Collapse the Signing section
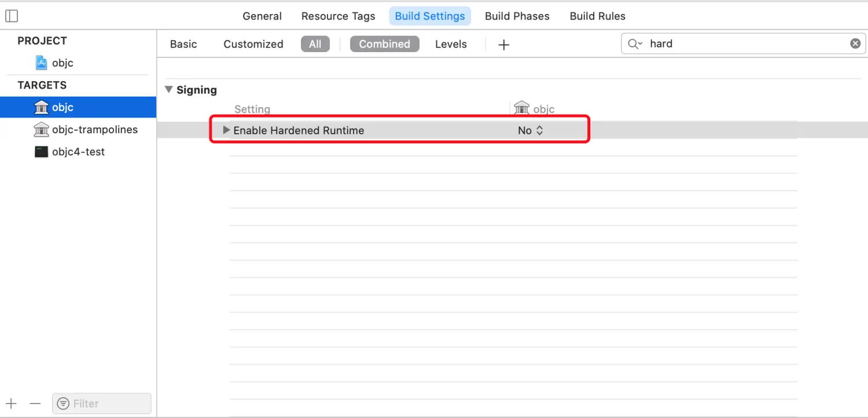The width and height of the screenshot is (868, 418). click(169, 90)
